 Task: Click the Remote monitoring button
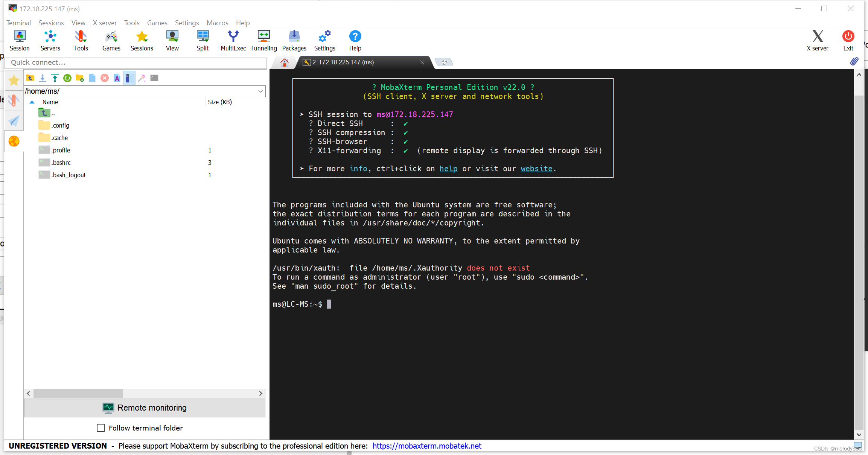click(145, 408)
